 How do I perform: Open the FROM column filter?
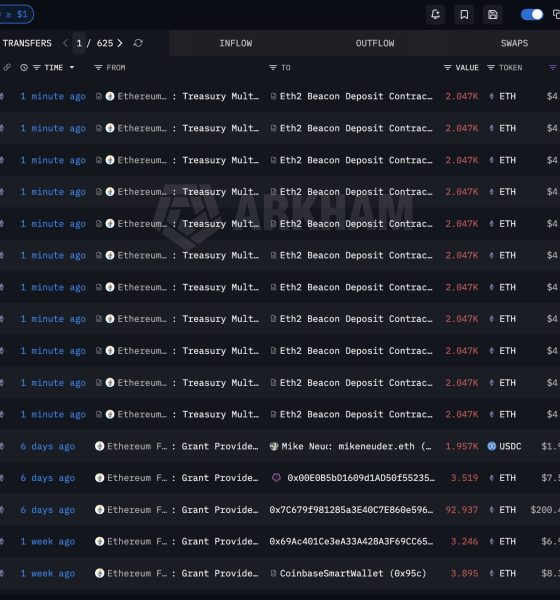pos(98,68)
